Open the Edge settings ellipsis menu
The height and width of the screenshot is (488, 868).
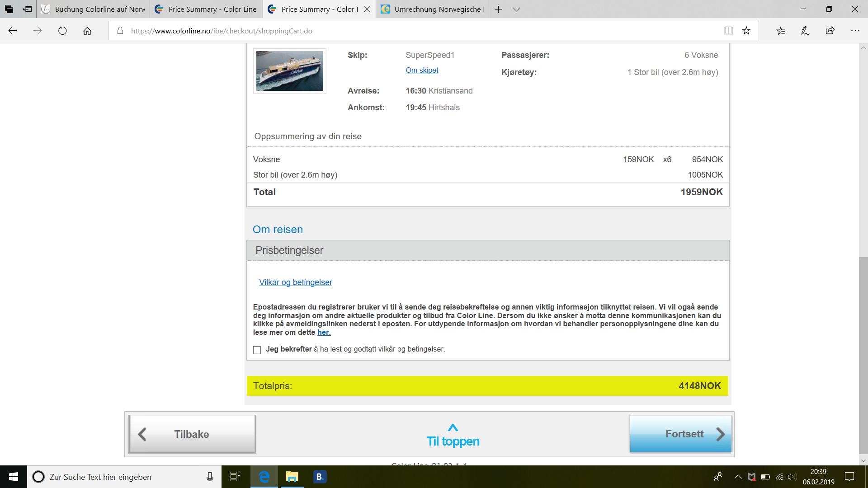tap(855, 31)
